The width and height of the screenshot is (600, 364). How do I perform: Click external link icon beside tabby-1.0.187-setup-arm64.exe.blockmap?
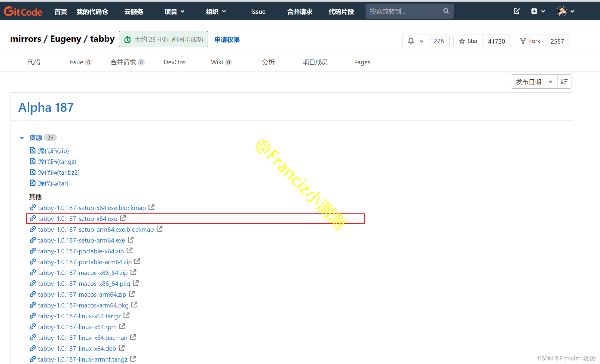click(x=160, y=229)
